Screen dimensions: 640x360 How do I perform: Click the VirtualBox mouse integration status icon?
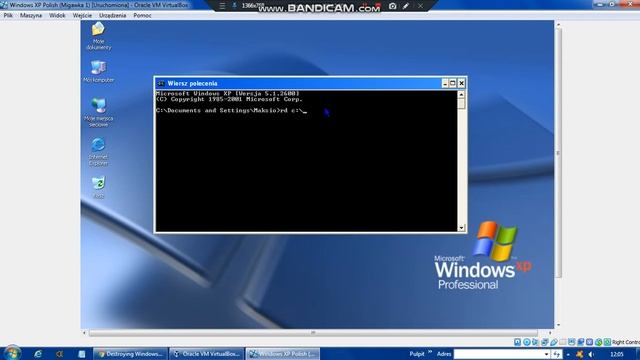point(598,342)
